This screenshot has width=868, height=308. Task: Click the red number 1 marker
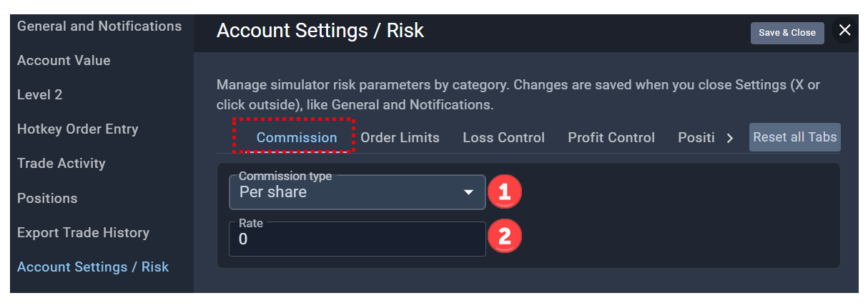pyautogui.click(x=504, y=192)
